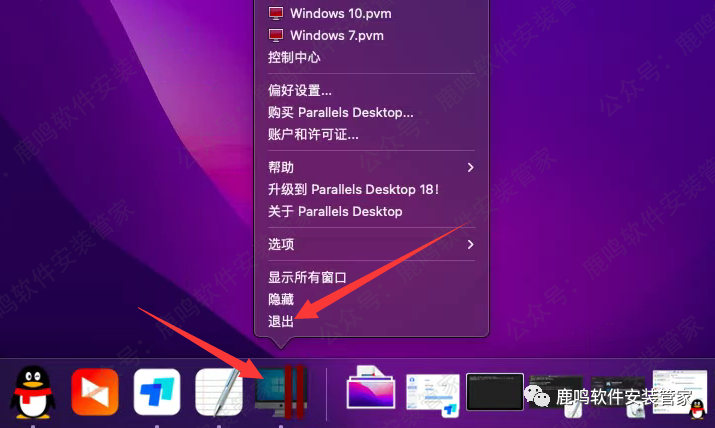
Task: Choose 显示所有窗口 from the menu
Action: pyautogui.click(x=307, y=277)
